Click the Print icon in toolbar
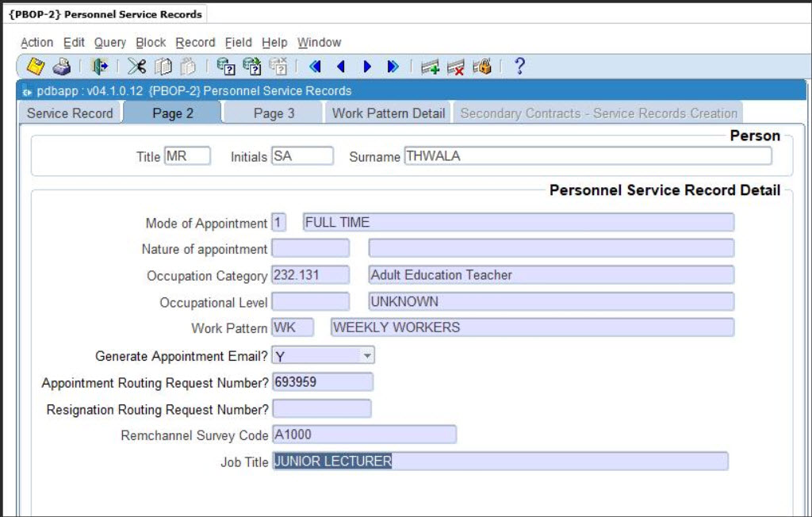Image resolution: width=812 pixels, height=517 pixels. click(x=62, y=67)
